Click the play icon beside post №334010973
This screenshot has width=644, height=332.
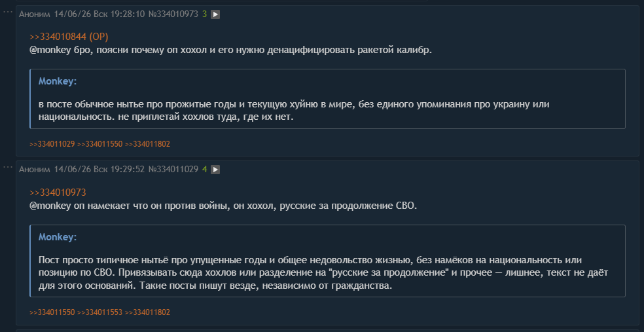(215, 14)
